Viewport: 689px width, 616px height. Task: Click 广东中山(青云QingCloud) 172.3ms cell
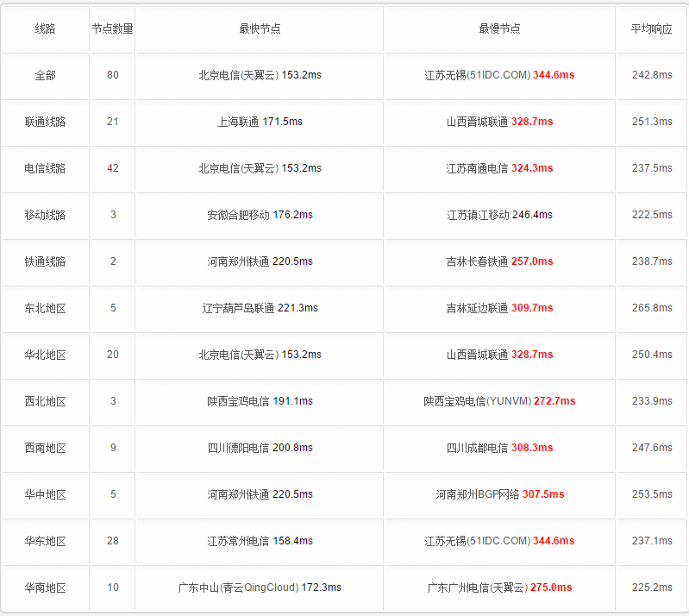tap(260, 588)
